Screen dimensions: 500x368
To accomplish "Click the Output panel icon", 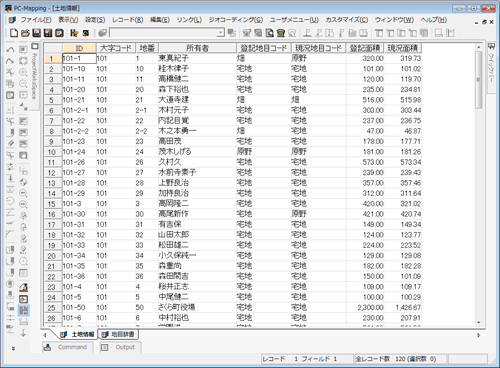I will point(105,347).
